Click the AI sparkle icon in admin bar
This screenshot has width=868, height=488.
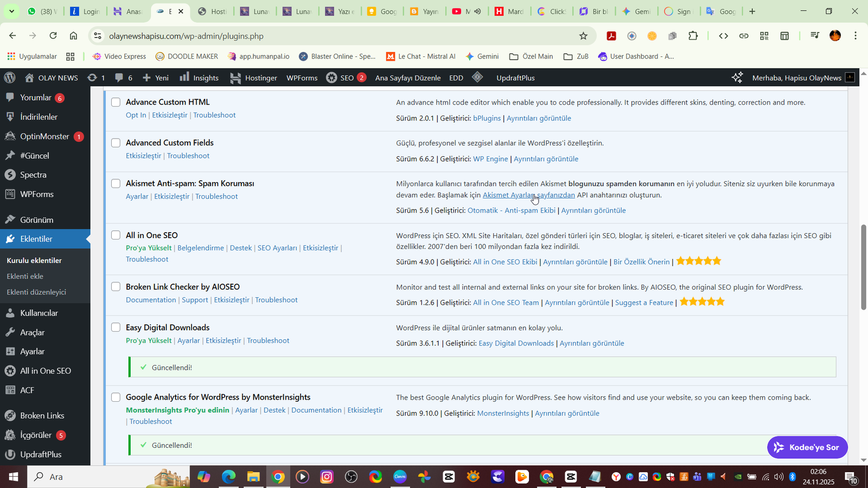[737, 78]
